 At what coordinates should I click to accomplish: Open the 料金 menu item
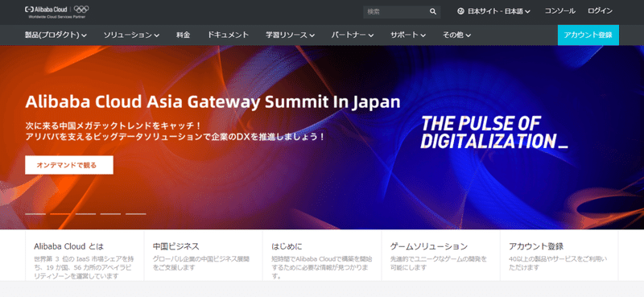click(184, 35)
